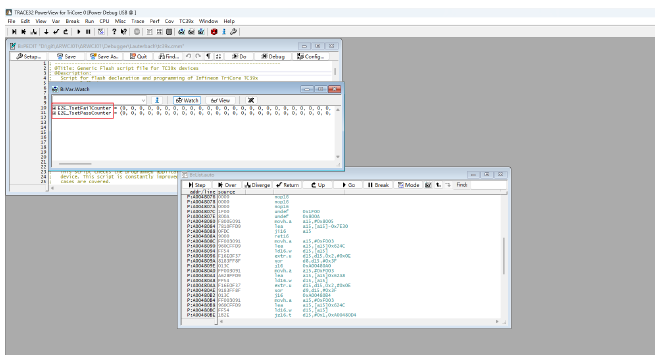Click the delete-all X icon in Var.Watch
The height and width of the screenshot is (360, 660).
[251, 100]
